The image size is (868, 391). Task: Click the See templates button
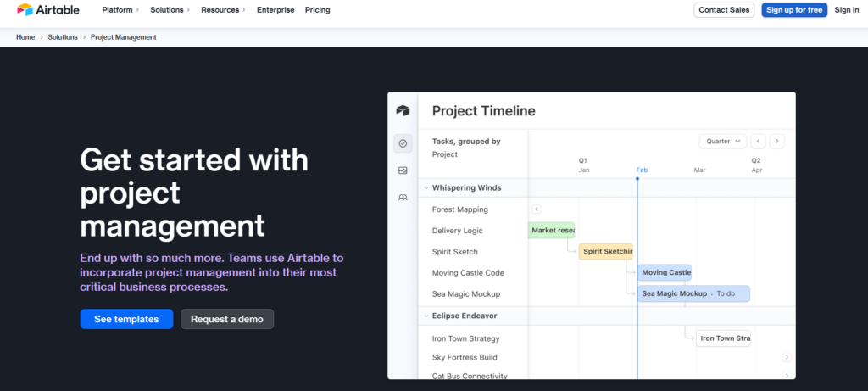click(x=126, y=320)
